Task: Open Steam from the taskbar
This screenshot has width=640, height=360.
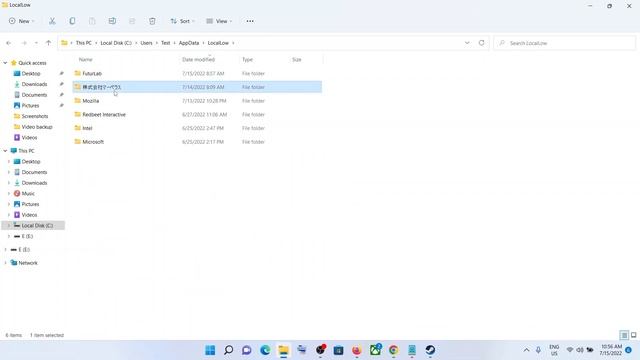Action: (x=430, y=350)
